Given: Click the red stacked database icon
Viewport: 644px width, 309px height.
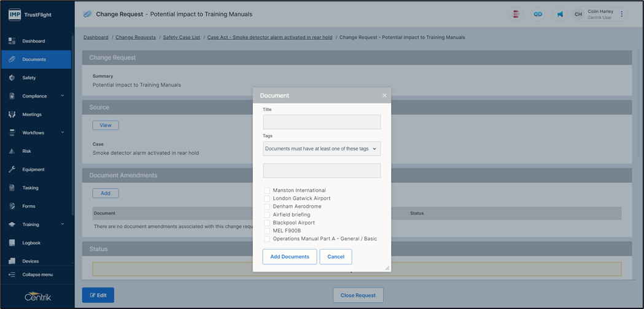Looking at the screenshot, I should pos(516,14).
